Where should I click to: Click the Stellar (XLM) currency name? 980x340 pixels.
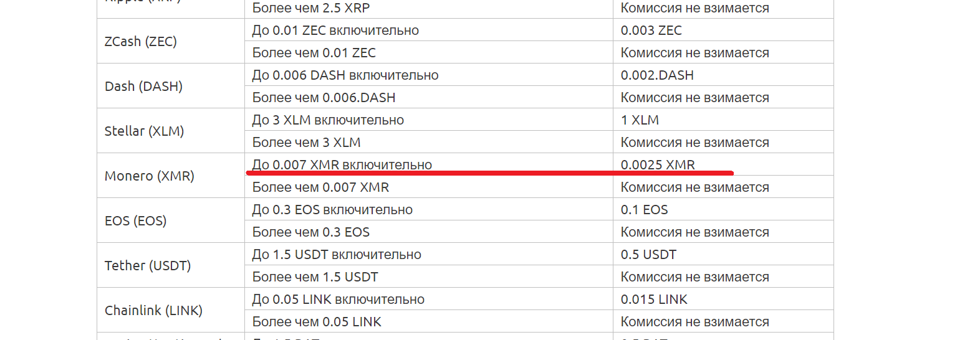click(144, 131)
